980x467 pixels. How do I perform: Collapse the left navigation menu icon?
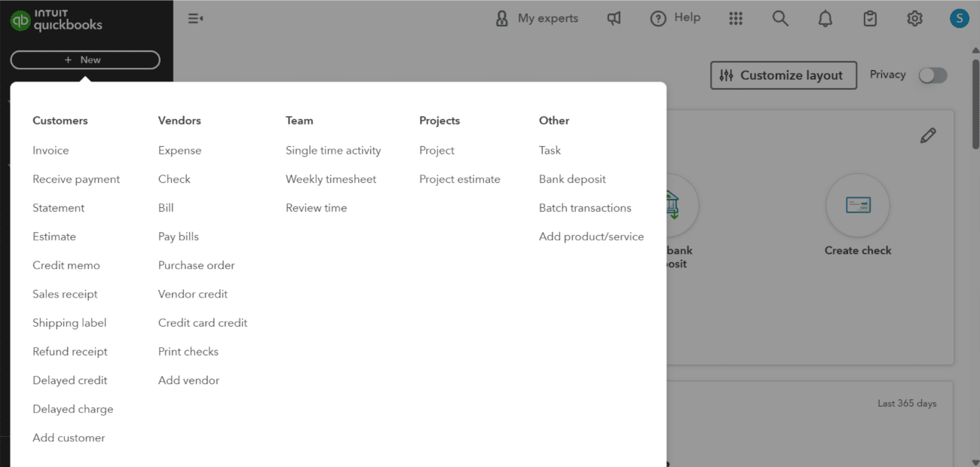(195, 18)
